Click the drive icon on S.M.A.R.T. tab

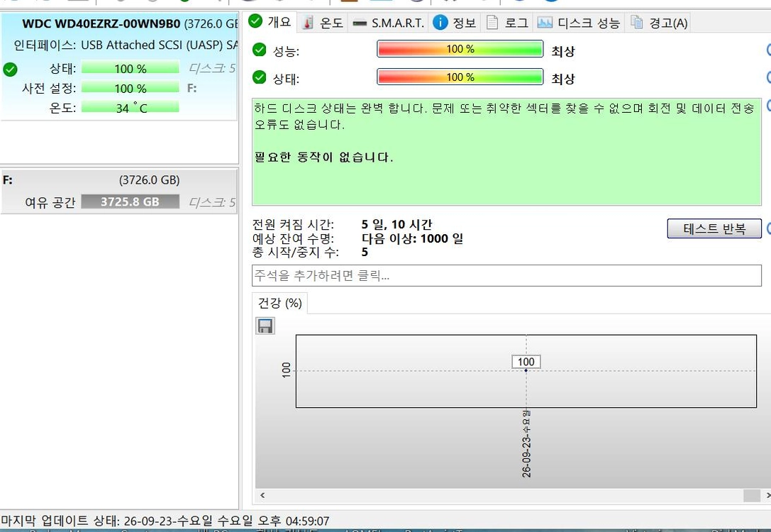pos(360,23)
